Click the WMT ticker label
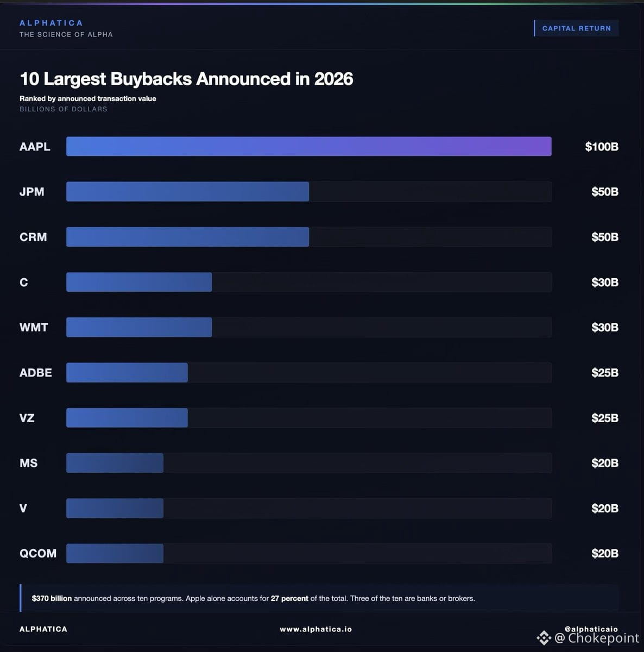 point(34,328)
